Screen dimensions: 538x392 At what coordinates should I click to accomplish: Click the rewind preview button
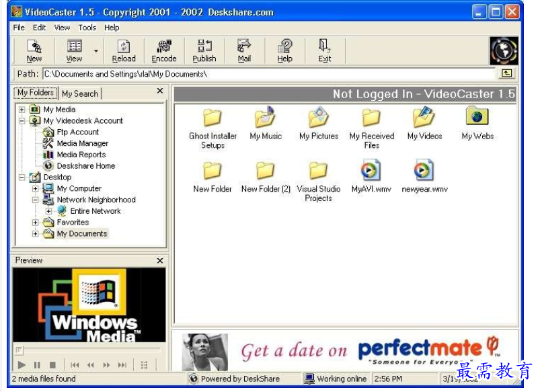91,365
